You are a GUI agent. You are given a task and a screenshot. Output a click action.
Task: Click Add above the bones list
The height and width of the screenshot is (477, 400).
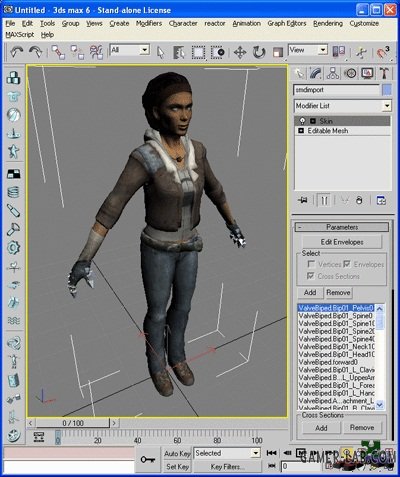[x=310, y=292]
